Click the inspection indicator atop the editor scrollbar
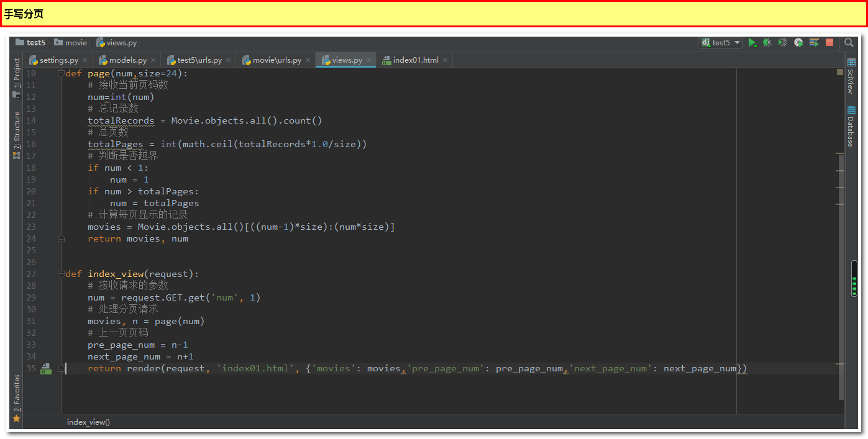 click(x=840, y=73)
